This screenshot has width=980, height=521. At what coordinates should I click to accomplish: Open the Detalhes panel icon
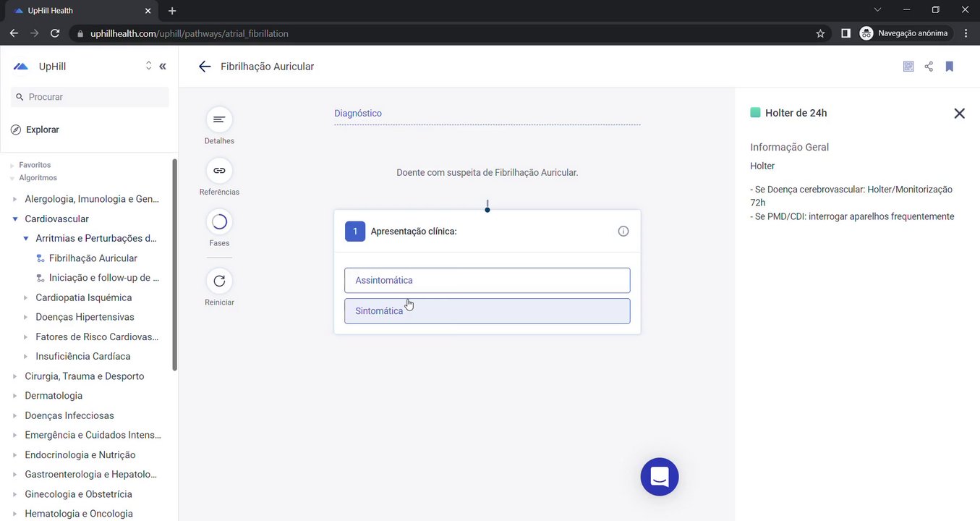pos(219,119)
